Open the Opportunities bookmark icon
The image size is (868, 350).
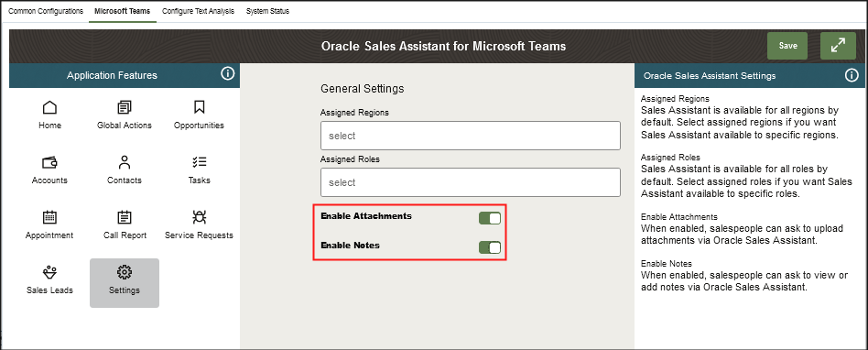pyautogui.click(x=200, y=106)
